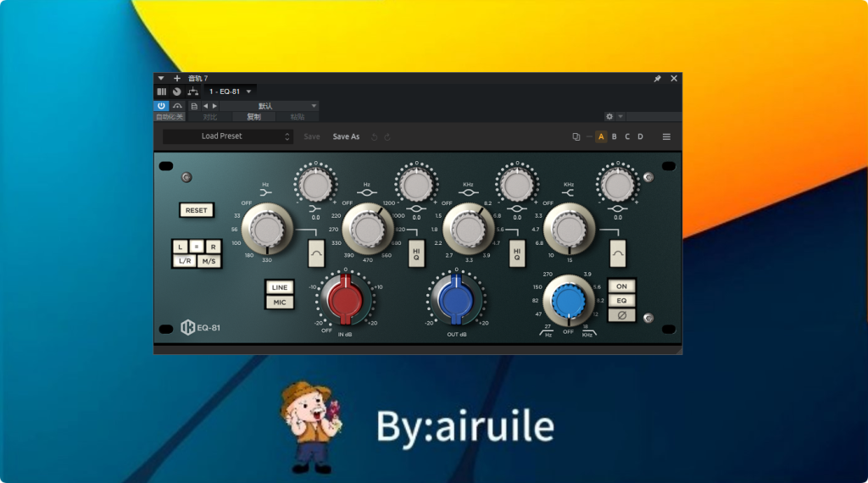Select MIC input mode

[x=280, y=302]
